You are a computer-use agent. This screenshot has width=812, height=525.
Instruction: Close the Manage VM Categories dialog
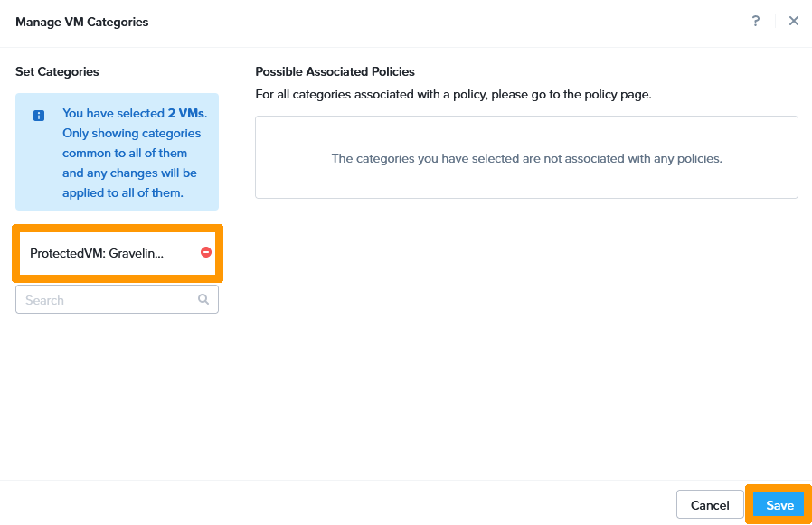pyautogui.click(x=794, y=21)
